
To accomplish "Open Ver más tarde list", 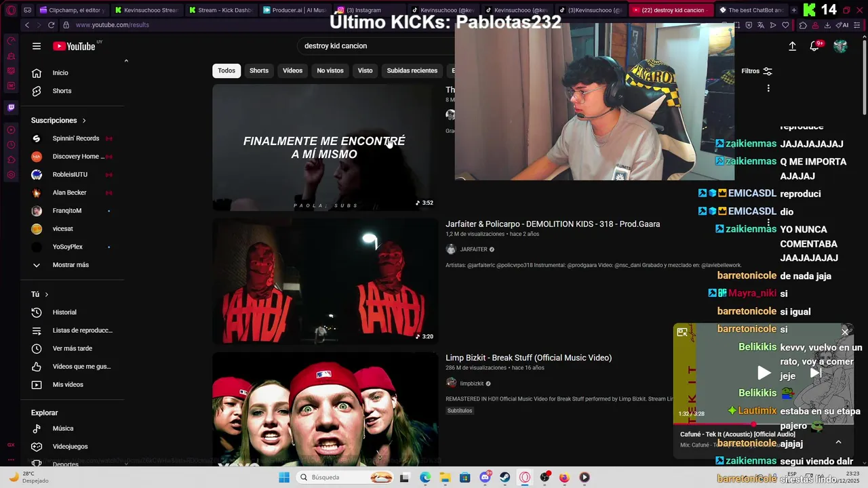I will (72, 348).
